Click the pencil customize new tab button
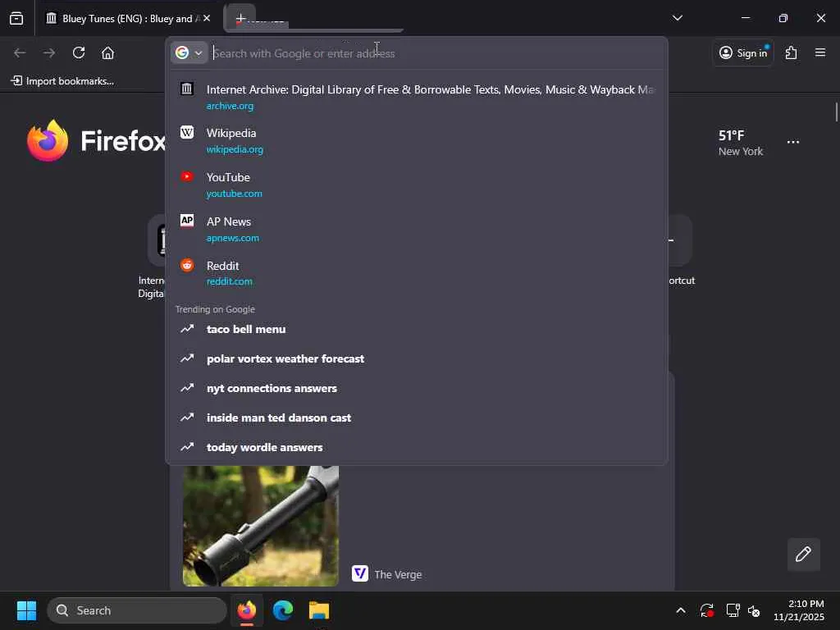This screenshot has height=630, width=840. (803, 554)
